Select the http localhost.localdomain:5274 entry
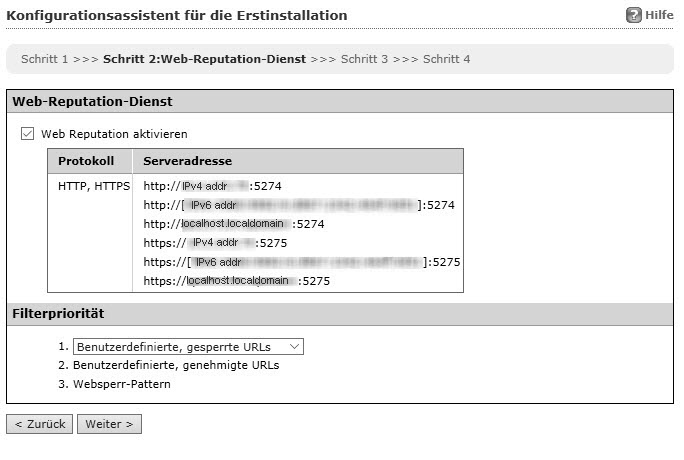Image resolution: width=684 pixels, height=460 pixels. point(233,224)
